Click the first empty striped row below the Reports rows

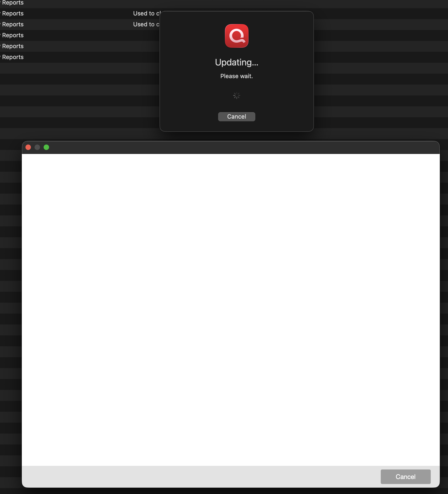tap(73, 68)
